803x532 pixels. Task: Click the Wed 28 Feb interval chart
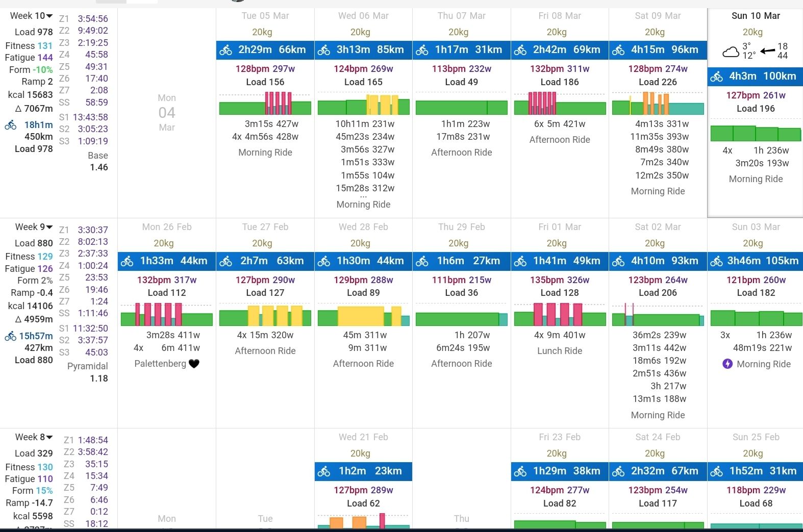click(x=363, y=315)
